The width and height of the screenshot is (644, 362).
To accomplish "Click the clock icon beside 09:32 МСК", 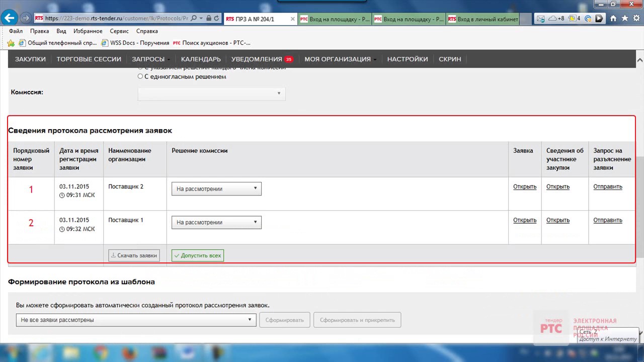I will 62,229.
